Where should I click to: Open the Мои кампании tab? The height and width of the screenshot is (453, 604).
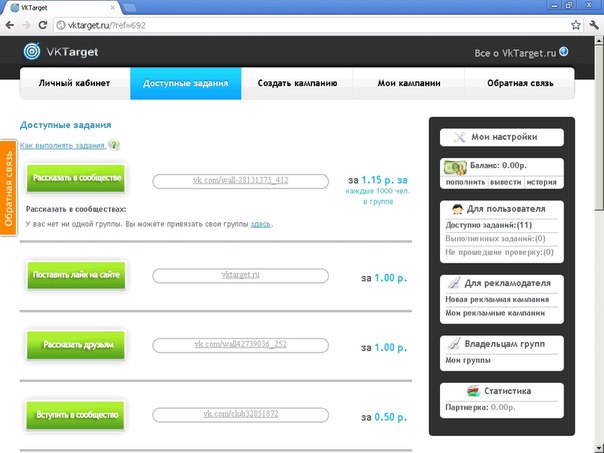tap(409, 83)
